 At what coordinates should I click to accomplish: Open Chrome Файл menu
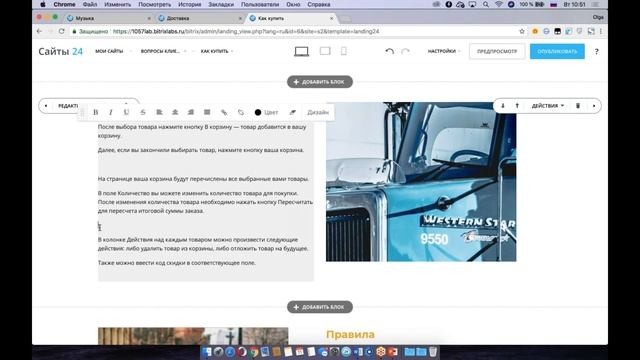pos(90,4)
